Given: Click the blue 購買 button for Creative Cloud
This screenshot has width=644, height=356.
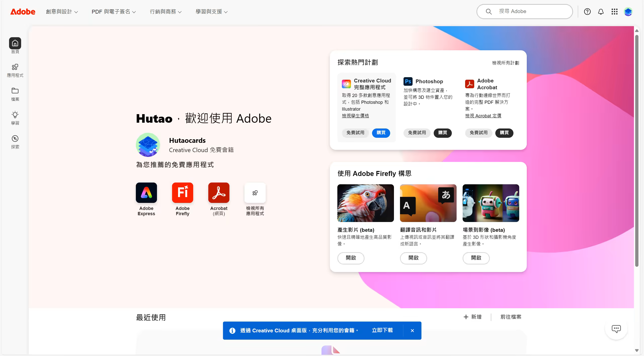Looking at the screenshot, I should (x=381, y=133).
